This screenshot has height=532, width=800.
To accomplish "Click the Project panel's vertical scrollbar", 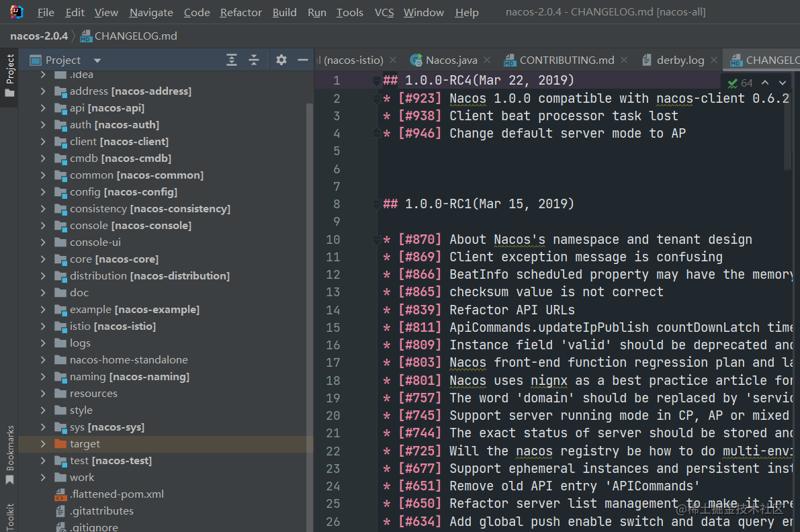I will pos(309,316).
